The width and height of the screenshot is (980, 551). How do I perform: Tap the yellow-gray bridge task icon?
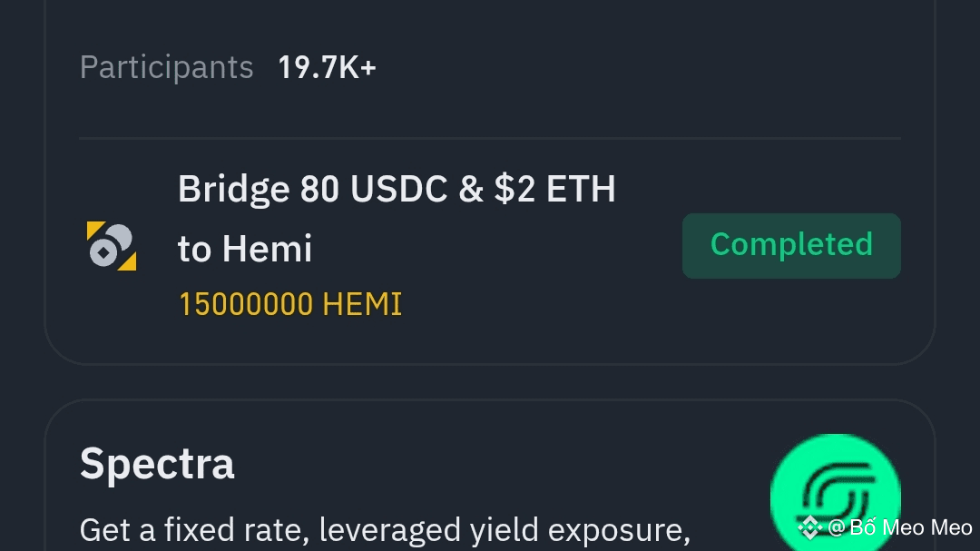pyautogui.click(x=112, y=246)
